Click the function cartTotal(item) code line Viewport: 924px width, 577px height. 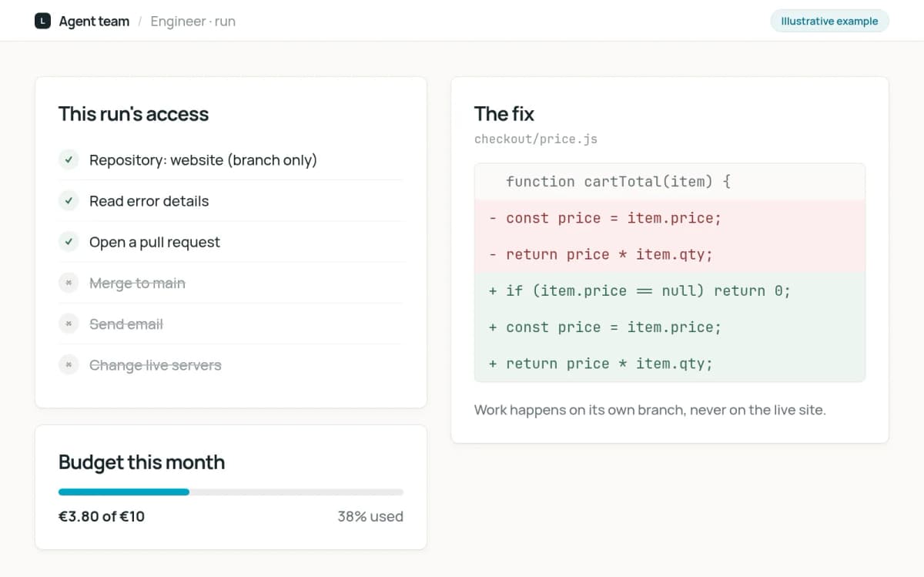(670, 182)
